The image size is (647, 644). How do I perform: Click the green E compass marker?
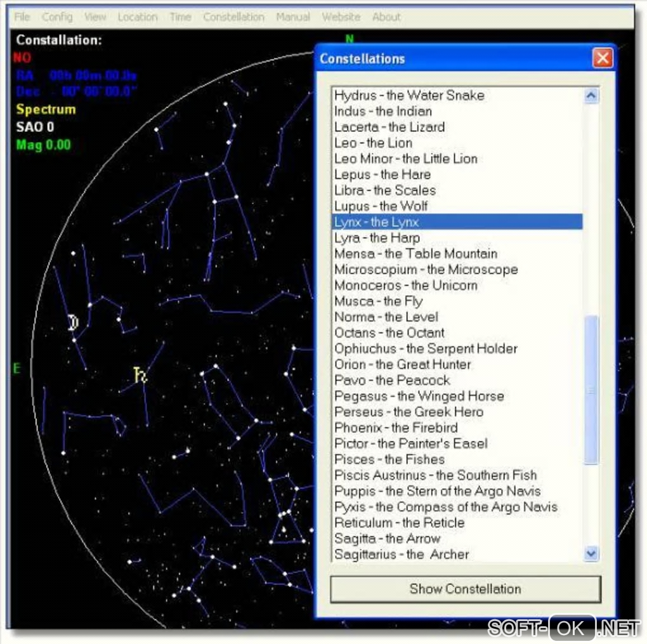click(x=16, y=368)
